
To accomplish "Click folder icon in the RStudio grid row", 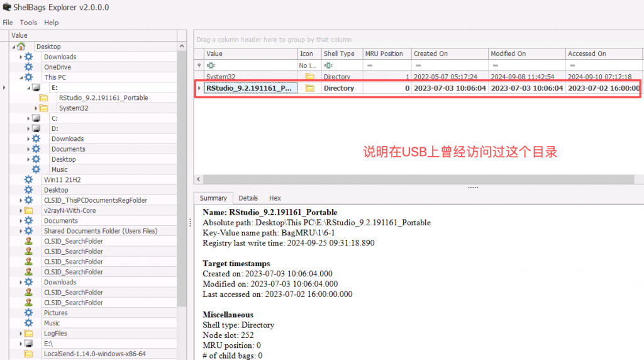I will [x=309, y=89].
